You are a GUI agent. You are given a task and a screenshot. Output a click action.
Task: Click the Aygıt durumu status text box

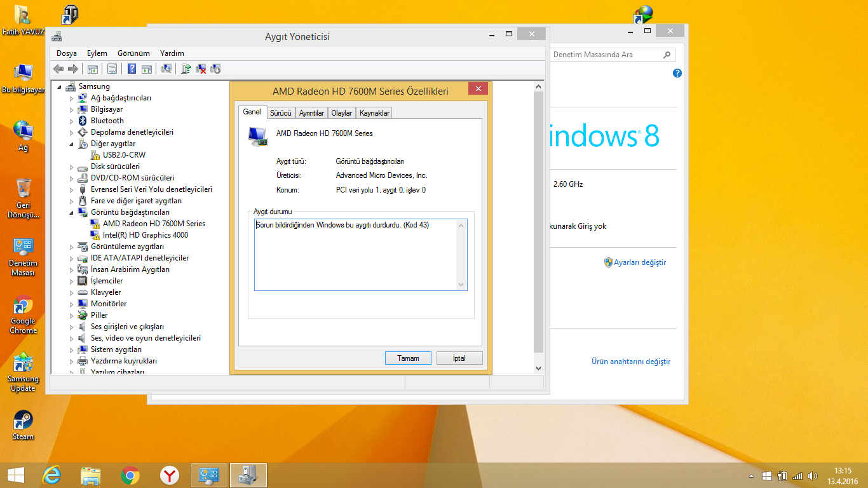[360, 254]
